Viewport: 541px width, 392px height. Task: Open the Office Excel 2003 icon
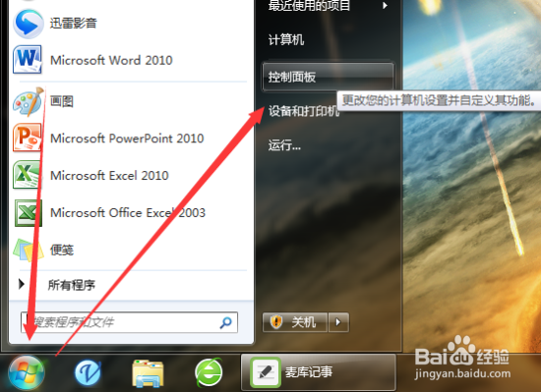click(x=28, y=213)
